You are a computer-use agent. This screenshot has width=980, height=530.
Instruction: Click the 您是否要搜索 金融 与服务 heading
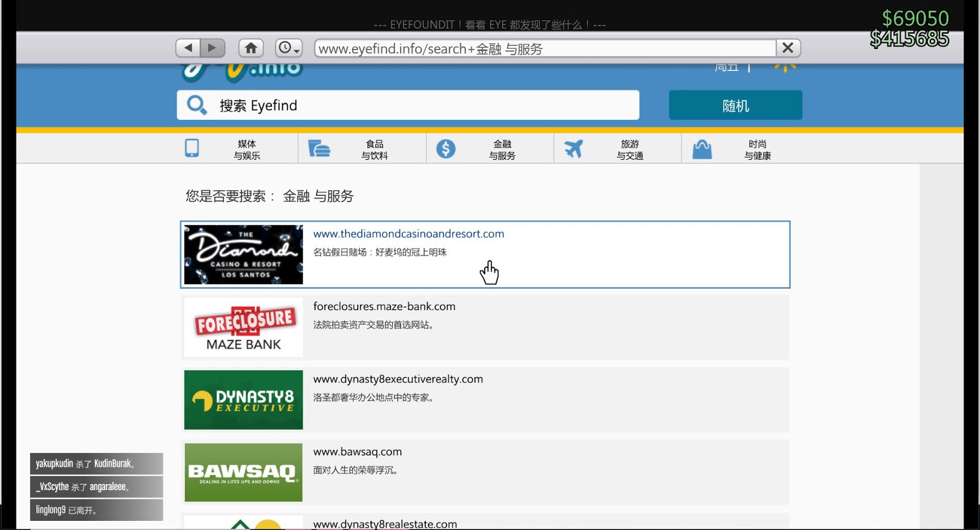(x=269, y=196)
